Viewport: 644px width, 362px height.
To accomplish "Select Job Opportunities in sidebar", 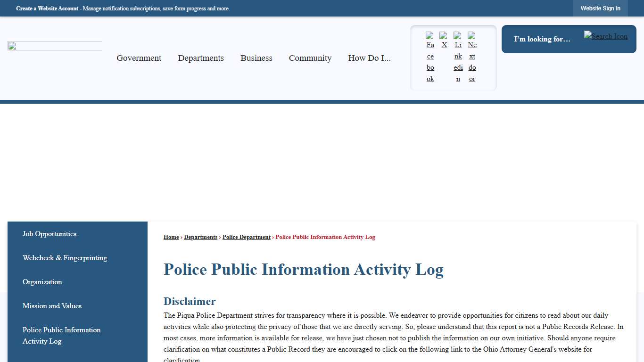I will tap(49, 234).
